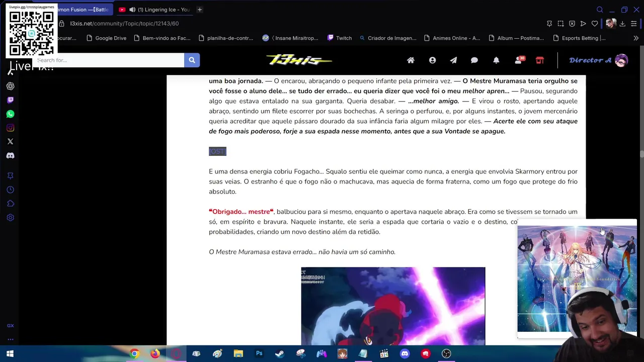Click the address bar URL
644x362 pixels.
(x=124, y=24)
